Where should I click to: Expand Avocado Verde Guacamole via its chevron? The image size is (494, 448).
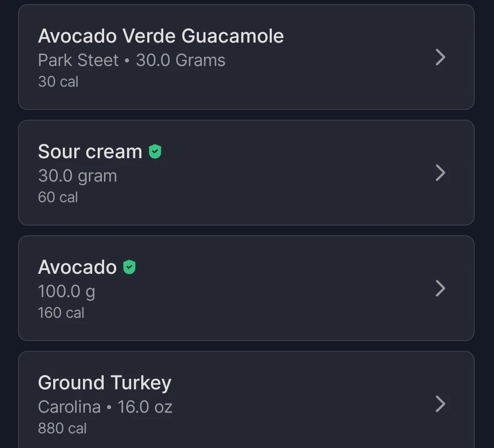(441, 57)
